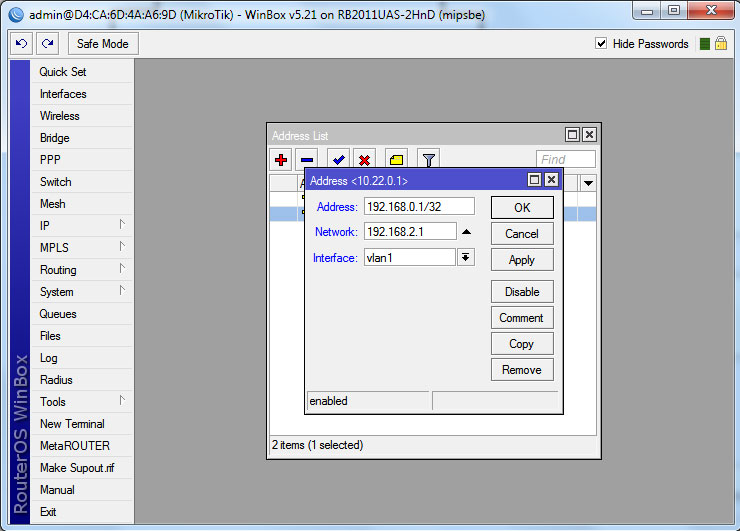Click the Apply button

coord(522,260)
